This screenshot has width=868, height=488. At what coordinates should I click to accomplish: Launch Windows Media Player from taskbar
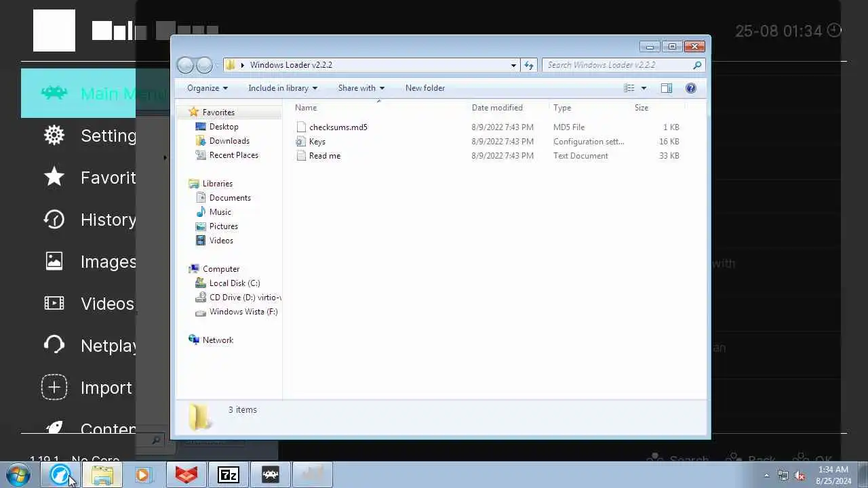coord(142,475)
